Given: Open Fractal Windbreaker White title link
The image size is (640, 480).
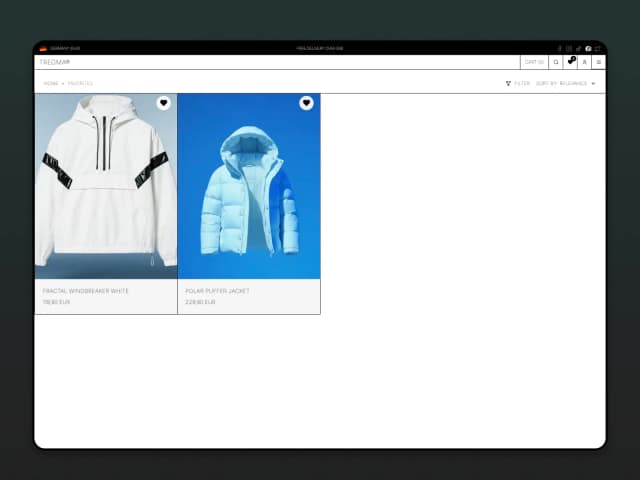Looking at the screenshot, I should 86,291.
